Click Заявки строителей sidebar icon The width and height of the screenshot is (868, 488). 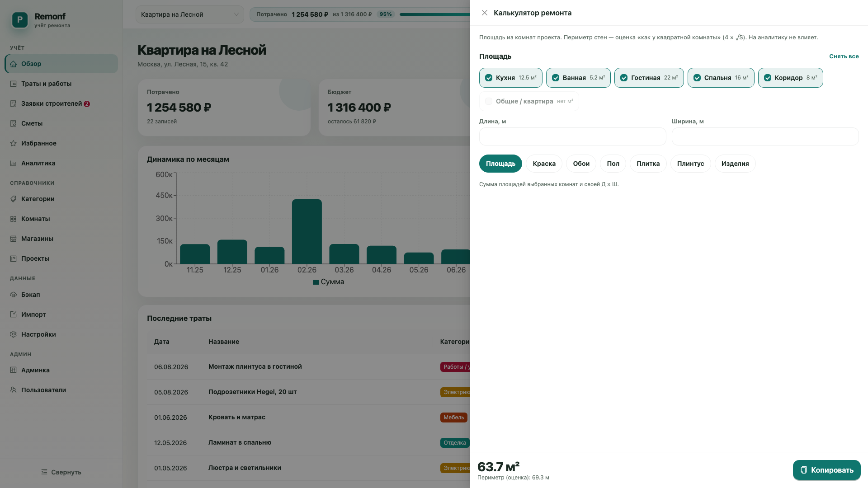point(14,103)
